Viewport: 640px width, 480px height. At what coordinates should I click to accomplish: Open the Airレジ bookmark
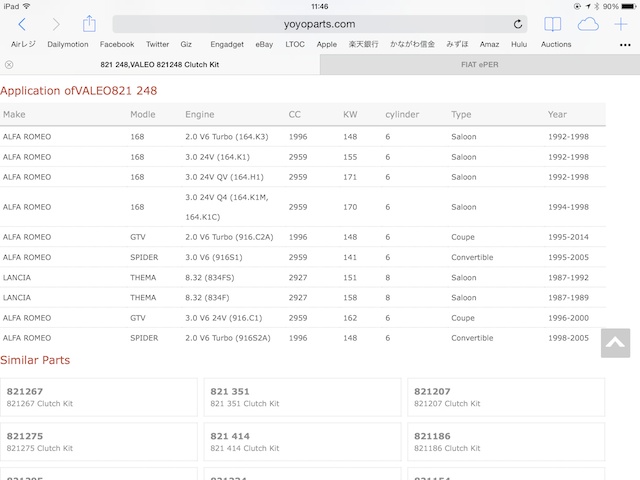pyautogui.click(x=23, y=44)
